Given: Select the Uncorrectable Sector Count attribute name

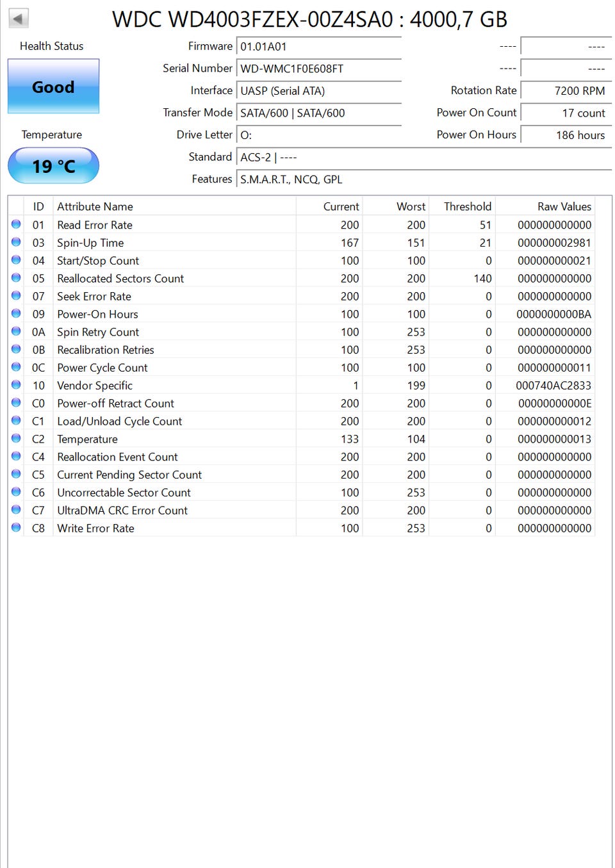Looking at the screenshot, I should (x=124, y=493).
